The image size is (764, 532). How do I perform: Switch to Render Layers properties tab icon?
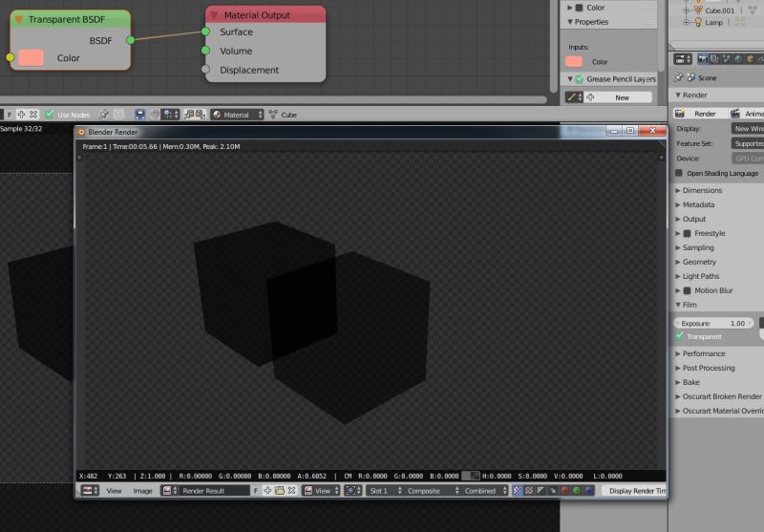pyautogui.click(x=714, y=59)
